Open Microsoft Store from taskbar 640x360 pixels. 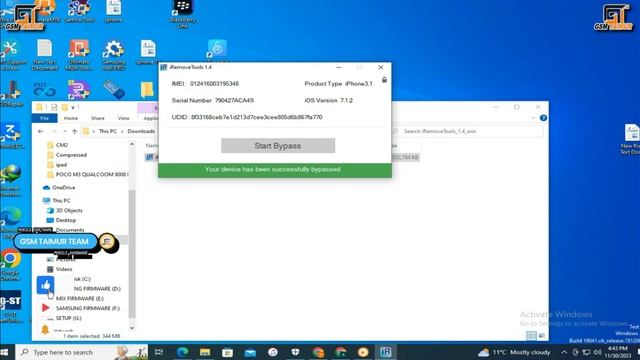[x=227, y=352]
